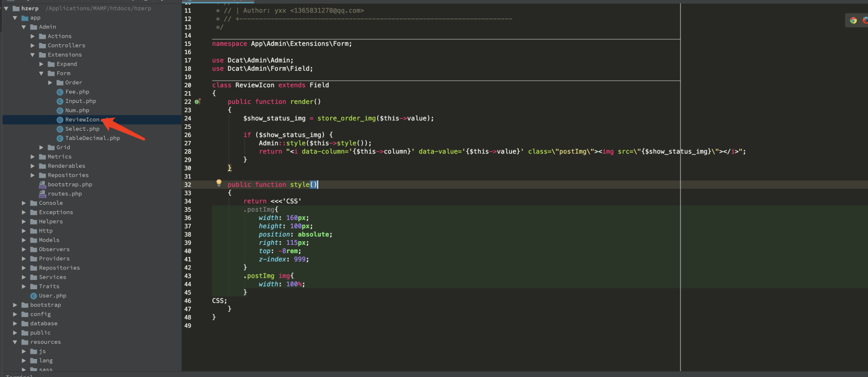Click the override gutter marker on line 22
The image size is (868, 377).
pyautogui.click(x=197, y=102)
